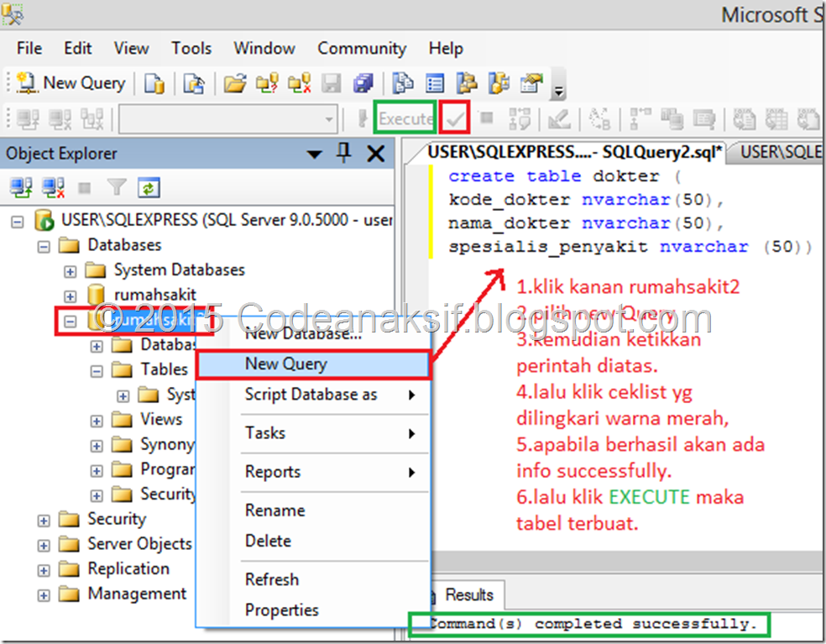Open the Community menu
826x644 pixels.
pos(362,48)
